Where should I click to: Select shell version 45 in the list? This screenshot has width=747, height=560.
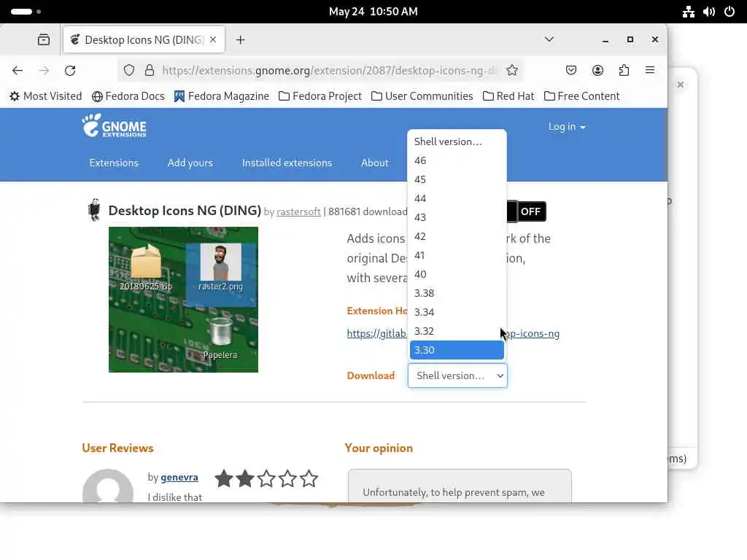click(x=457, y=179)
